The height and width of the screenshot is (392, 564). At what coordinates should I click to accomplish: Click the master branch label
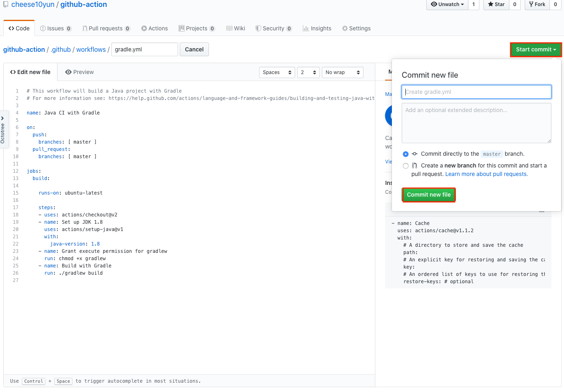492,154
